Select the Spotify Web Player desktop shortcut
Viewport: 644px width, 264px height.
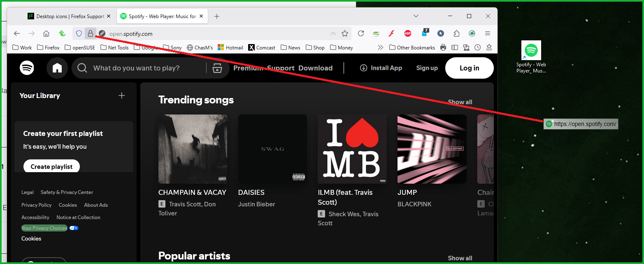click(531, 57)
